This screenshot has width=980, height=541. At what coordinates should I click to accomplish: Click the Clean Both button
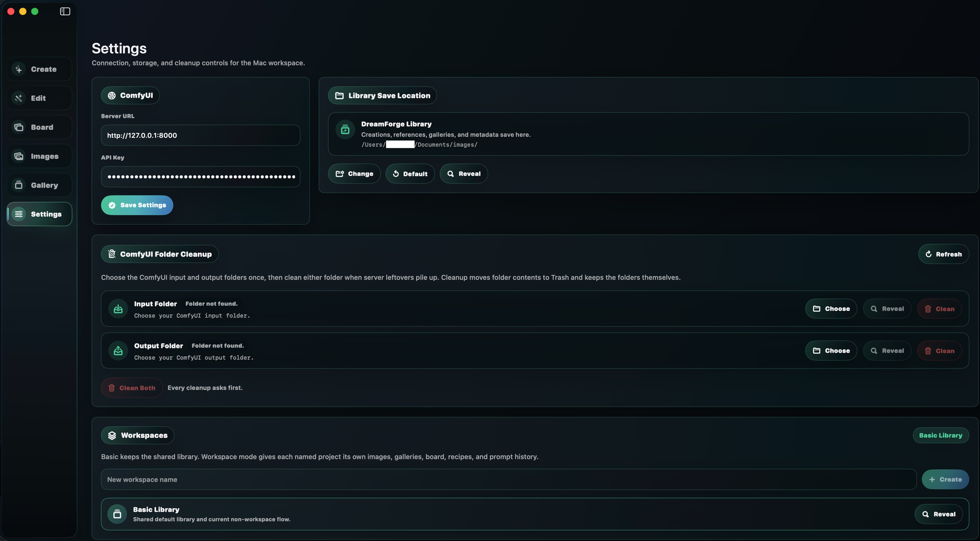click(x=132, y=388)
